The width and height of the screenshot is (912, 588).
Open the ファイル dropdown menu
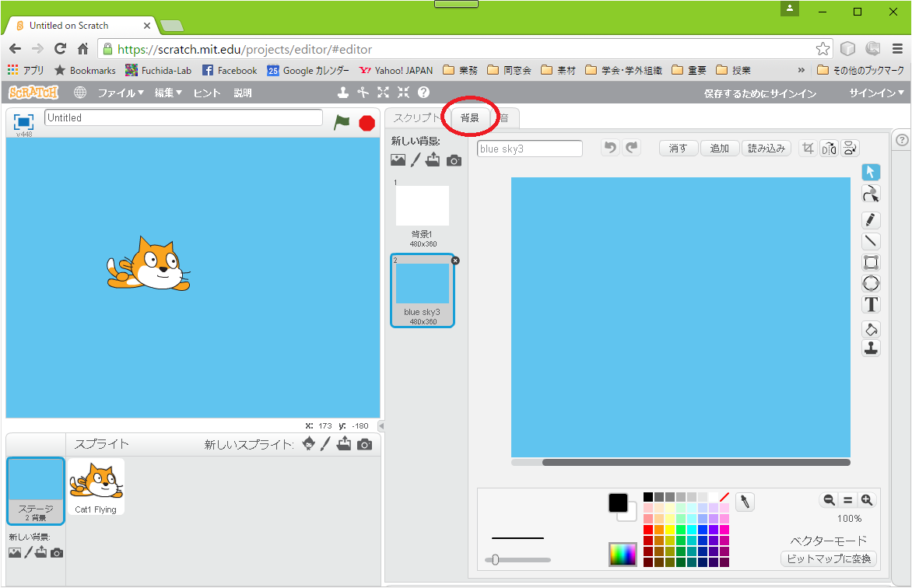coord(121,93)
